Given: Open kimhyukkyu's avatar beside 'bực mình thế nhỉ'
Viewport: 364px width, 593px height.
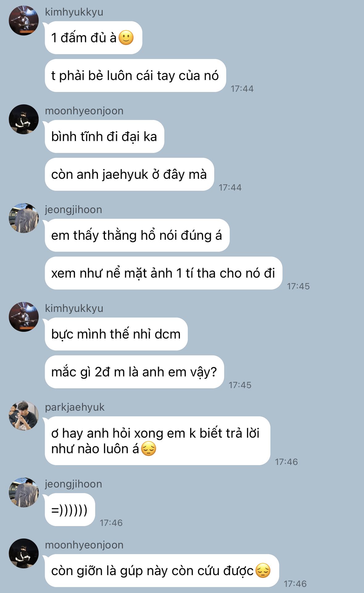Looking at the screenshot, I should tap(24, 317).
